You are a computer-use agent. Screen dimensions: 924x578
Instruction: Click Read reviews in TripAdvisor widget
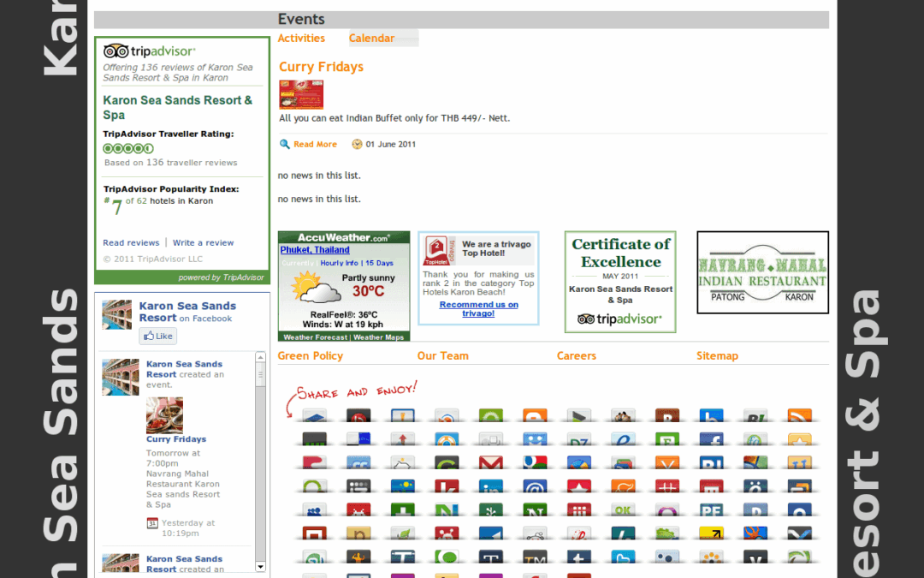coord(131,242)
